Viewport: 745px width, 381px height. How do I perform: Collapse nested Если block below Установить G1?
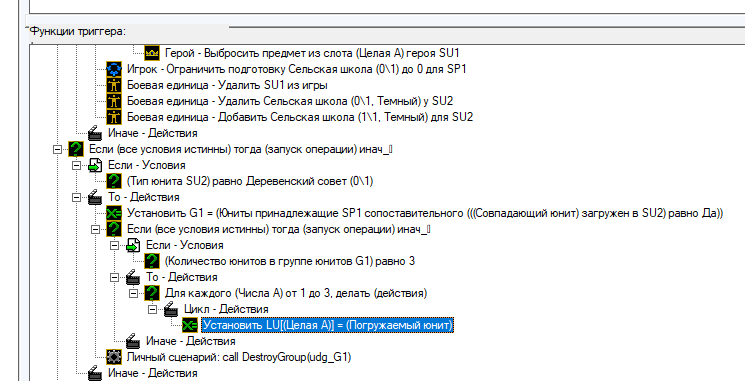pos(96,229)
